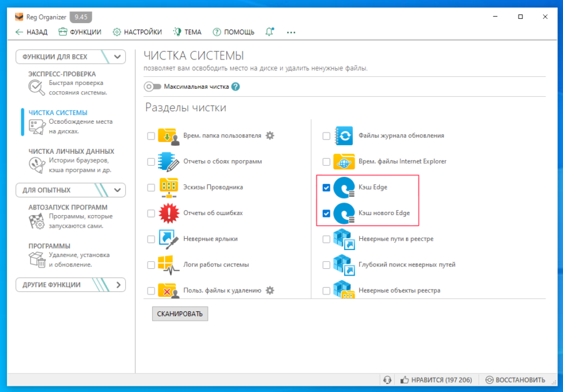Enable the Максимальная чистка switch
This screenshot has width=563, height=392.
[x=152, y=86]
